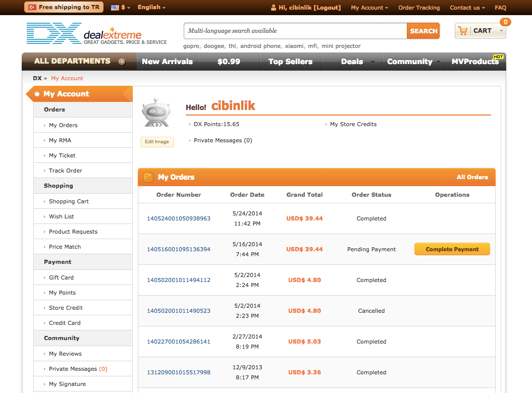Expand the My Account top menu
The image size is (532, 393).
point(369,8)
